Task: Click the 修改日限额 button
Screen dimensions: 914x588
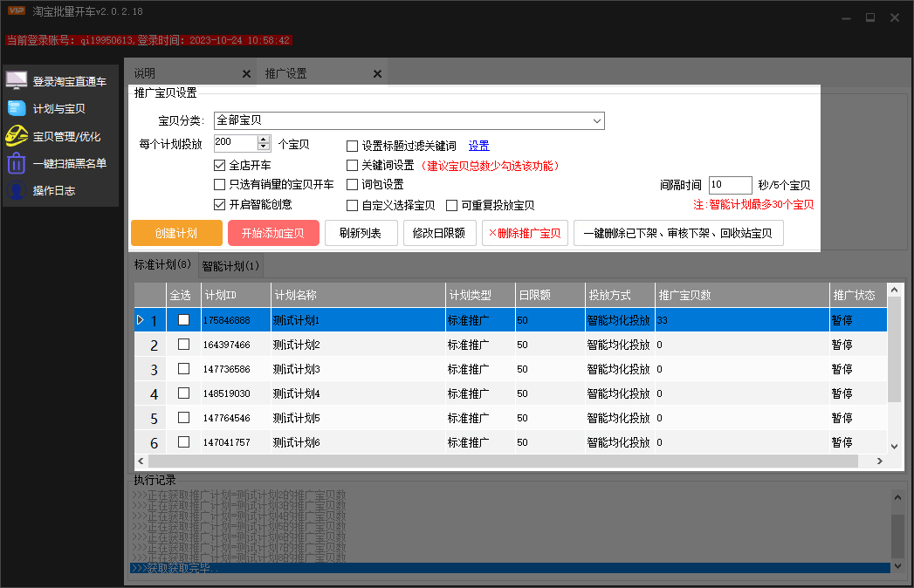Action: (439, 233)
